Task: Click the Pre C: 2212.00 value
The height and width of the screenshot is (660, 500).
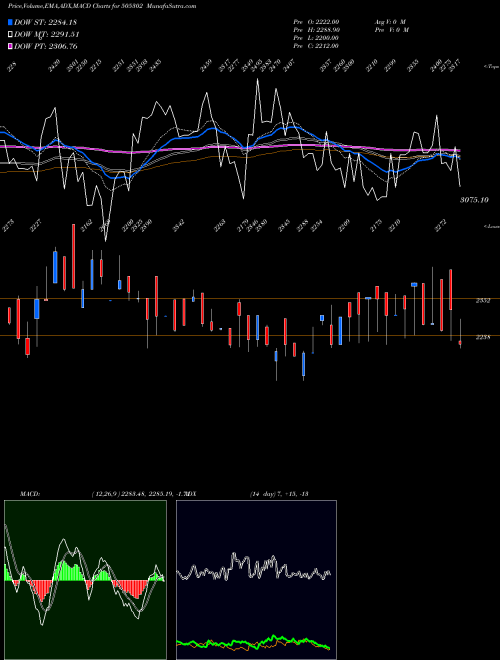Action: pos(316,46)
